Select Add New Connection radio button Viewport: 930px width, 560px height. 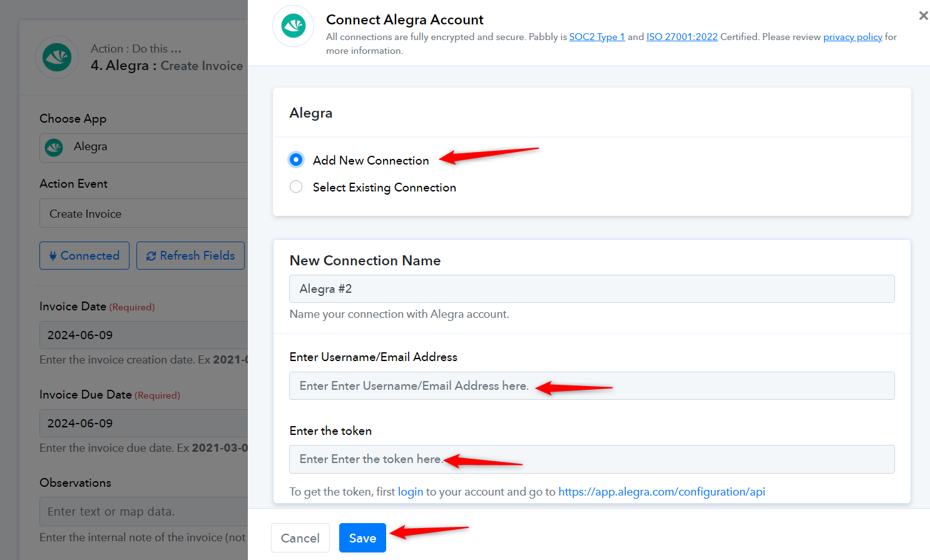(x=296, y=160)
